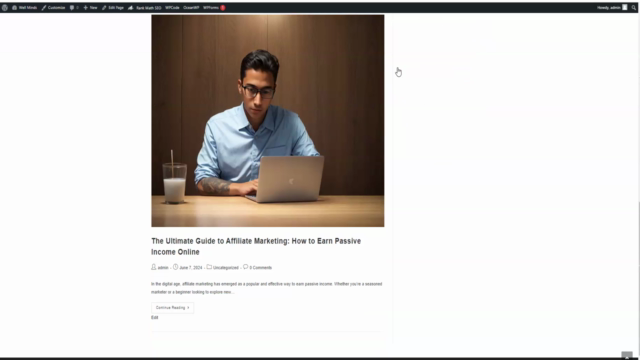640x360 pixels.
Task: Click the admin author link
Action: click(163, 268)
